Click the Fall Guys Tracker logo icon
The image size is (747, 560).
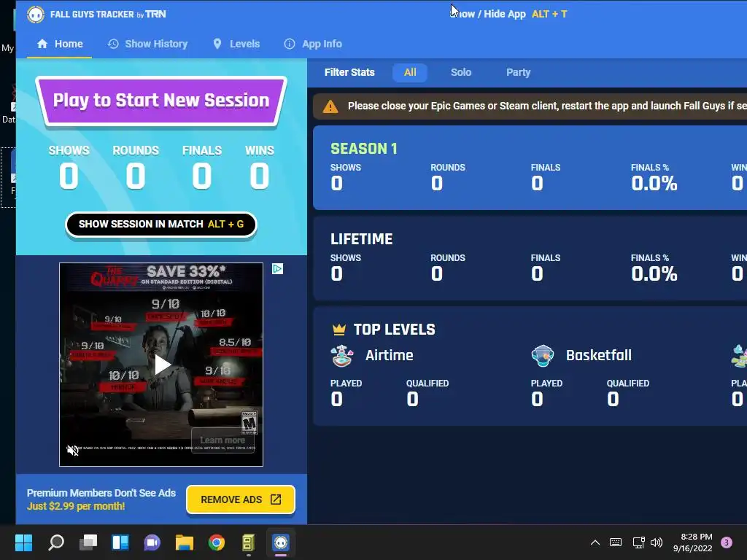pyautogui.click(x=36, y=15)
